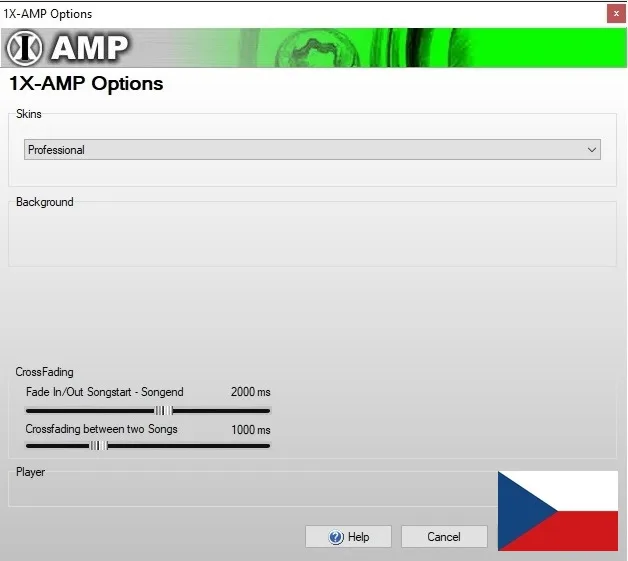Click the Crossfading between two Songs slider thumb
The height and width of the screenshot is (561, 628).
click(98, 446)
